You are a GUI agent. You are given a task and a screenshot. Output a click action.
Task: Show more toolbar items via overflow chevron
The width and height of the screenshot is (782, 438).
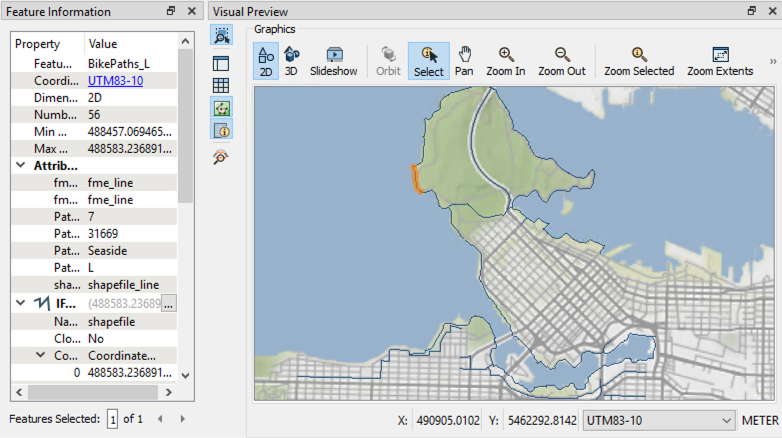pyautogui.click(x=773, y=61)
